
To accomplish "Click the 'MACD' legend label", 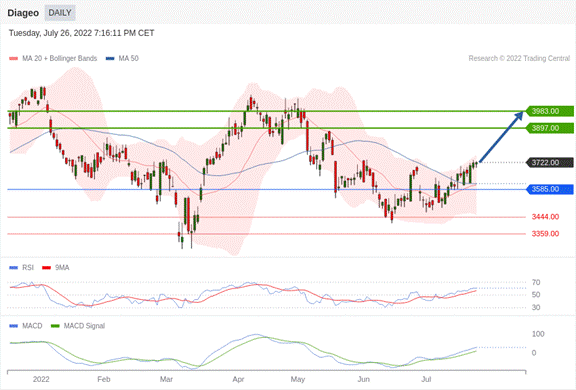I will (x=32, y=326).
